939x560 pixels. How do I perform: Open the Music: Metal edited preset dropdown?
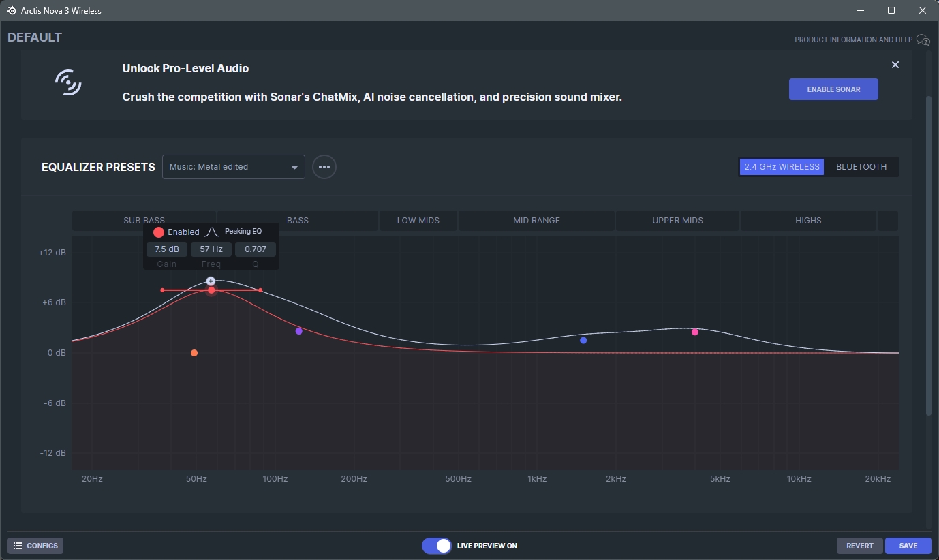233,167
